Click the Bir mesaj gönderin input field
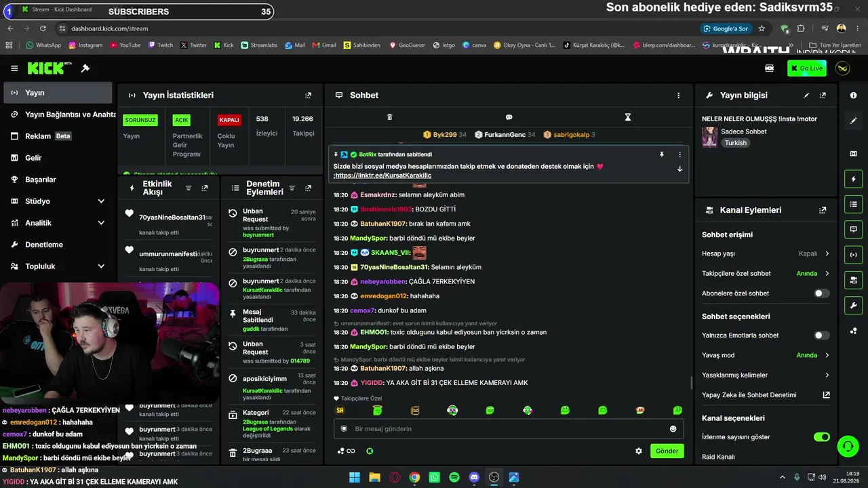 click(x=509, y=429)
